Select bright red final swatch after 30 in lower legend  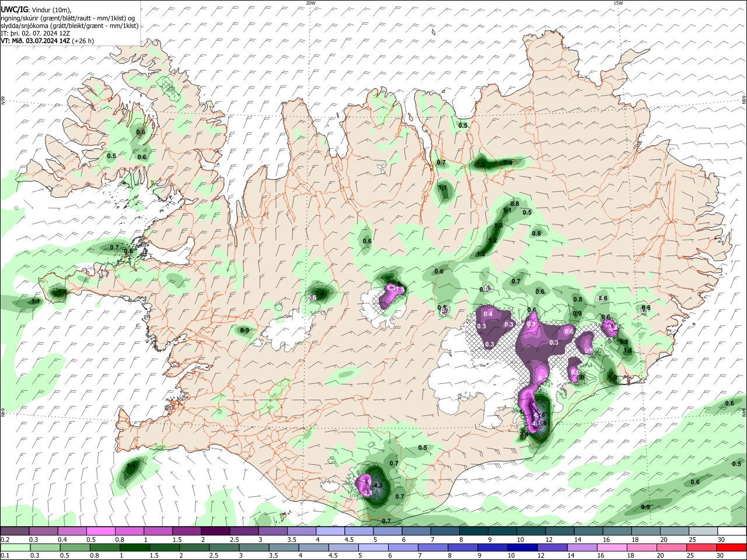pyautogui.click(x=732, y=548)
